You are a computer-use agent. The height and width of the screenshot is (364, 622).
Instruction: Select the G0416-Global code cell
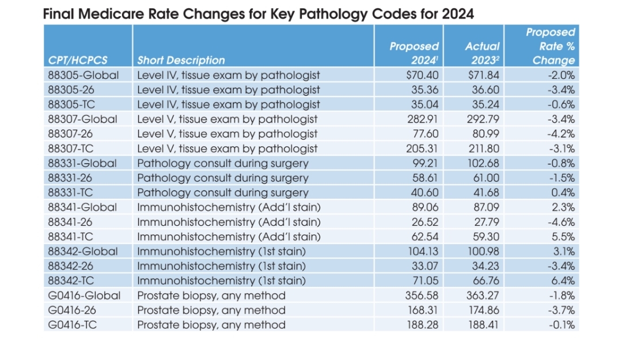[84, 295]
